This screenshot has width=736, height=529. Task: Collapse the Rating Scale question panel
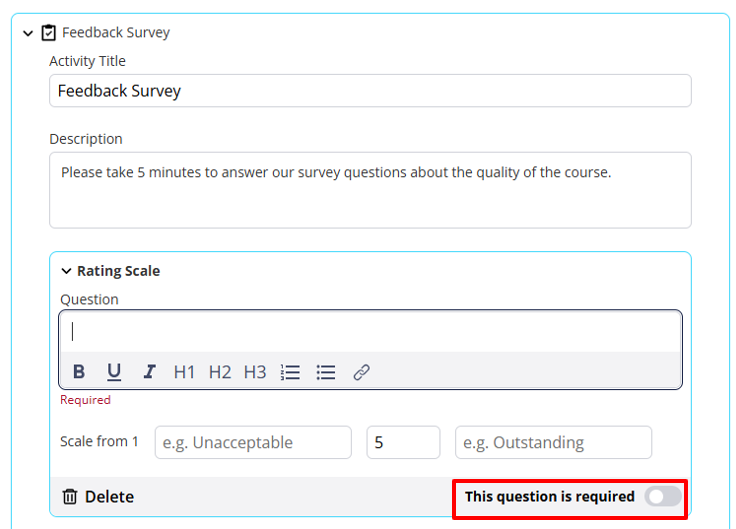[66, 271]
